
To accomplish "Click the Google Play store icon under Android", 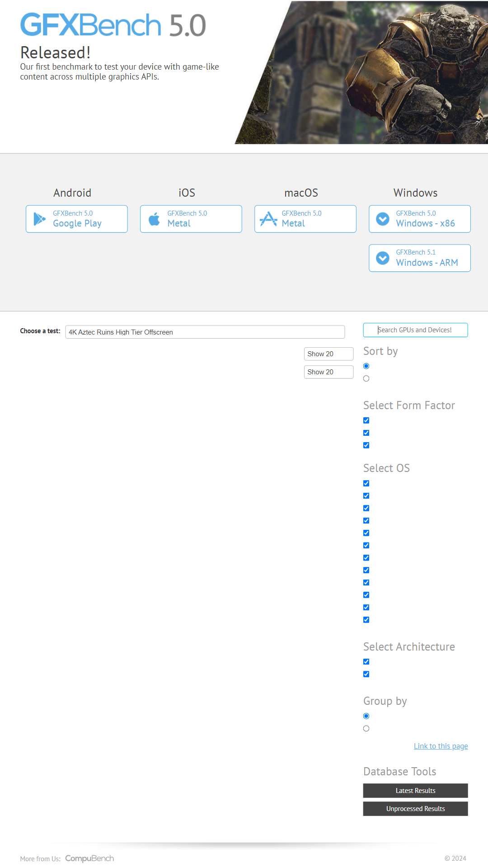I will click(x=40, y=219).
